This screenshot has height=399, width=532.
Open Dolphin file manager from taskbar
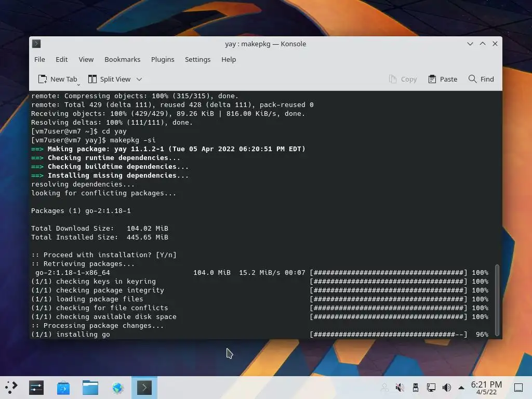(90, 388)
